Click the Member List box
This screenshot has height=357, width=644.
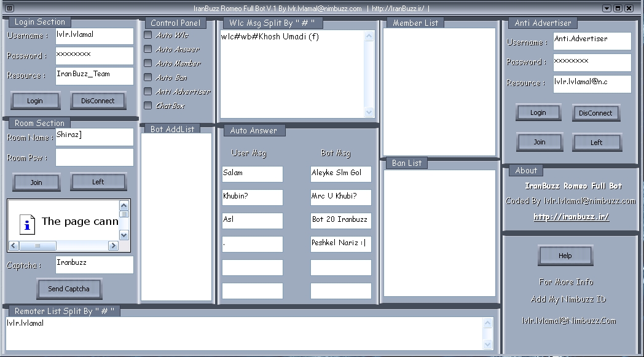pos(439,92)
